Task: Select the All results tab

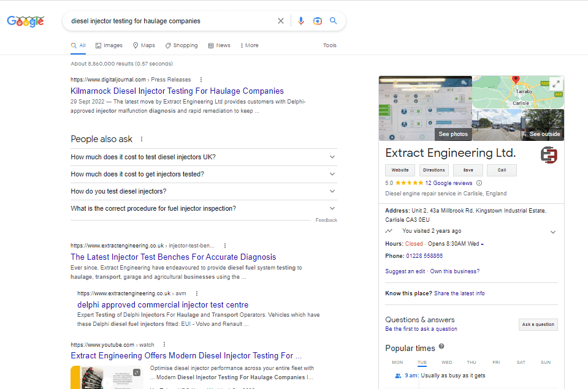Action: pyautogui.click(x=78, y=45)
